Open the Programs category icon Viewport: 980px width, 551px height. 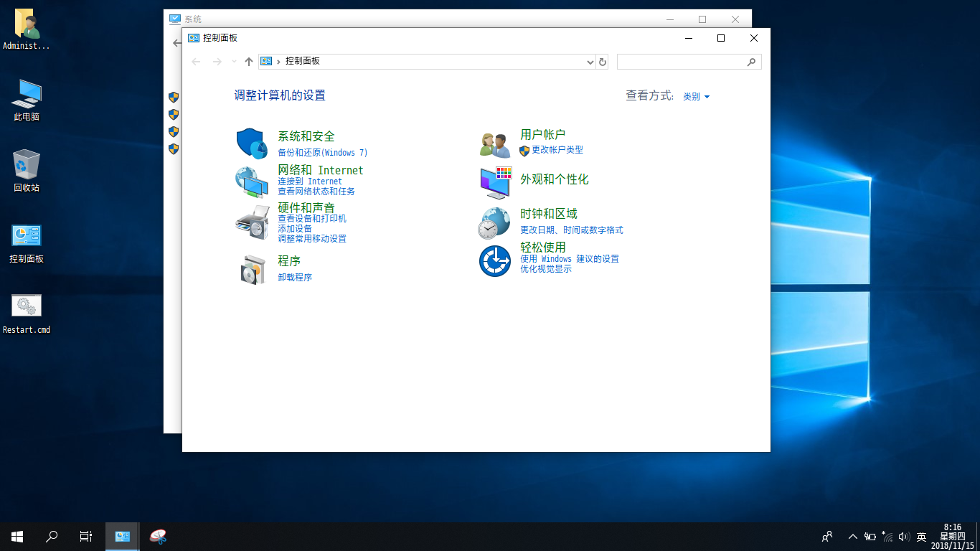(251, 269)
